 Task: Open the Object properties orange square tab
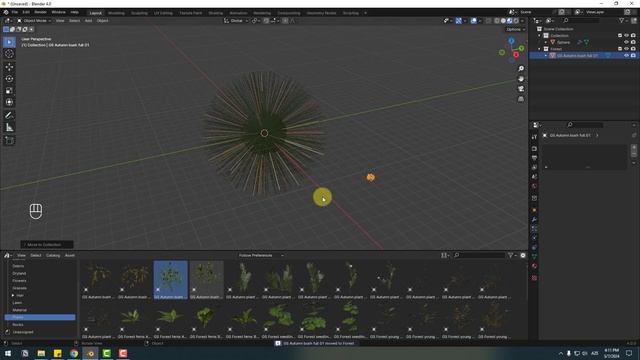tap(534, 210)
